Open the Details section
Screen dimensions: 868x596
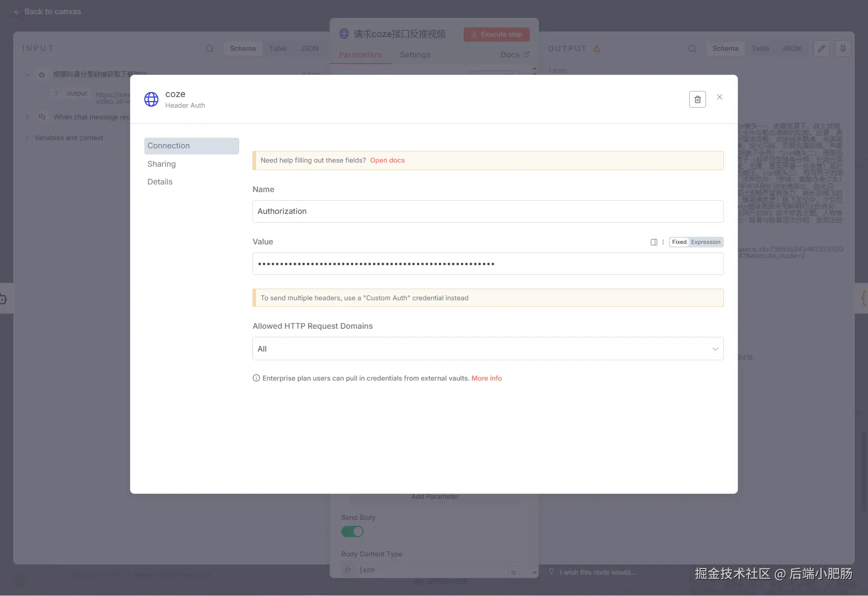[160, 182]
